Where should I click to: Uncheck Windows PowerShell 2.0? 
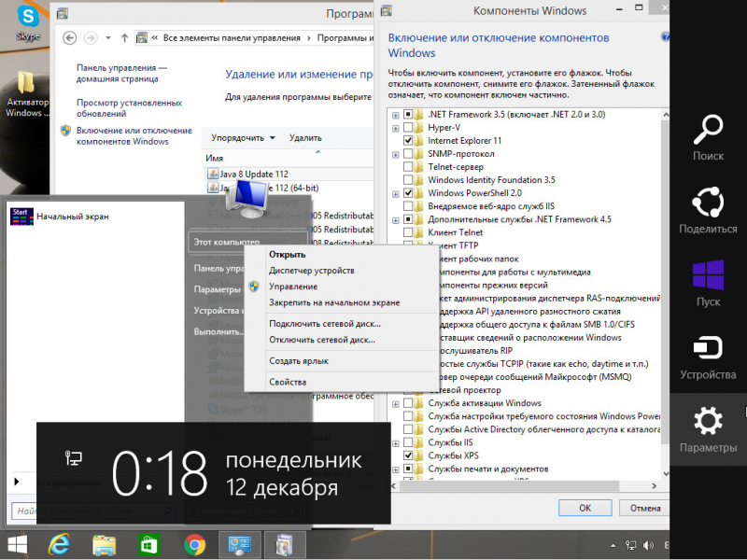408,193
